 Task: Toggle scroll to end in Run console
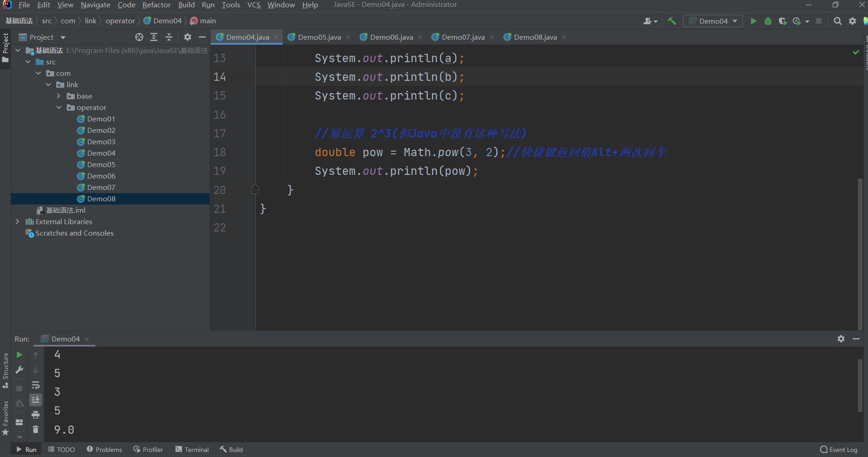point(36,400)
